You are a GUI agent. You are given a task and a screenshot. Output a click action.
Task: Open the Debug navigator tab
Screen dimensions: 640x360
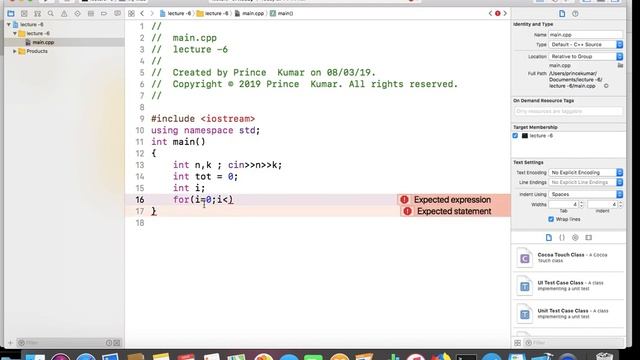click(x=91, y=13)
